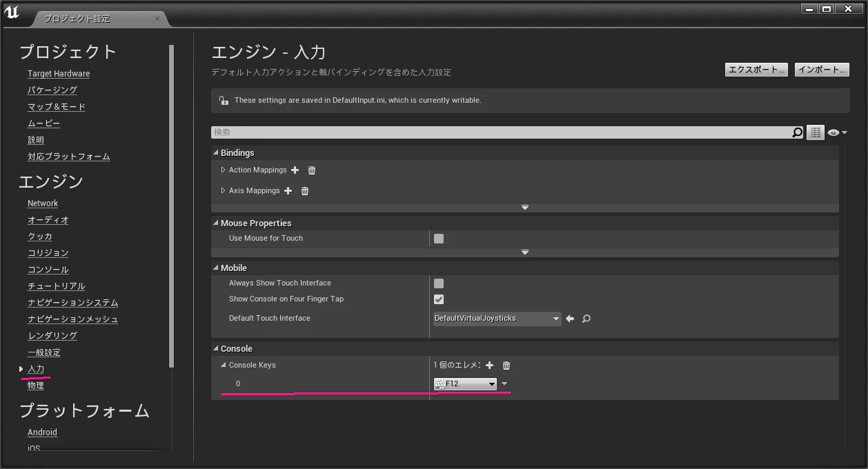Open 物理 engine settings
Viewport: 868px width, 469px height.
click(x=36, y=386)
